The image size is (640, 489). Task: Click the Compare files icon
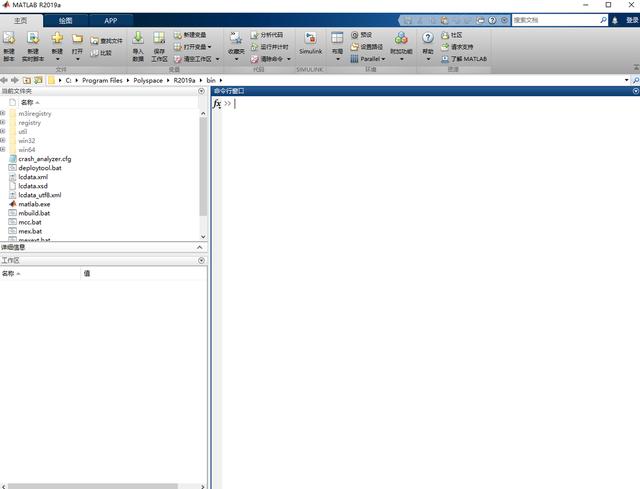coord(94,53)
